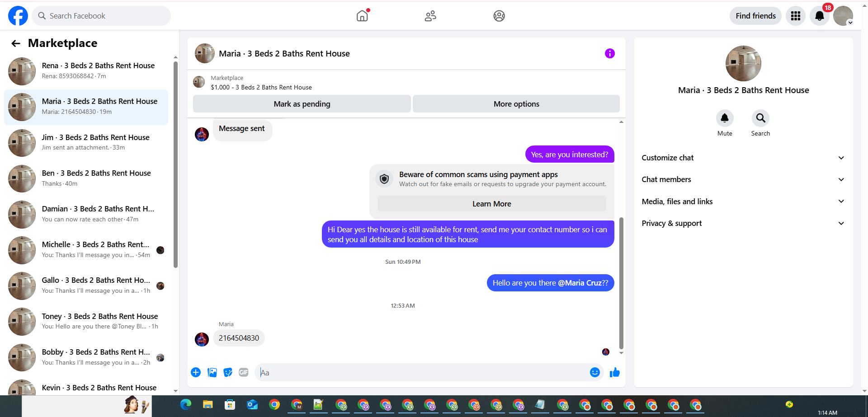Open the Friends icon in top navigation
The height and width of the screenshot is (417, 868).
(430, 16)
